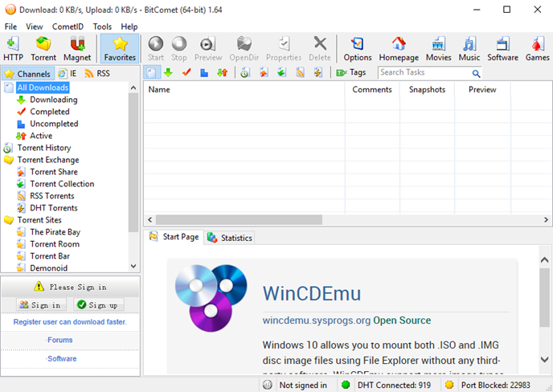The width and height of the screenshot is (553, 392).
Task: Add a Magnet link download
Action: coord(77,49)
